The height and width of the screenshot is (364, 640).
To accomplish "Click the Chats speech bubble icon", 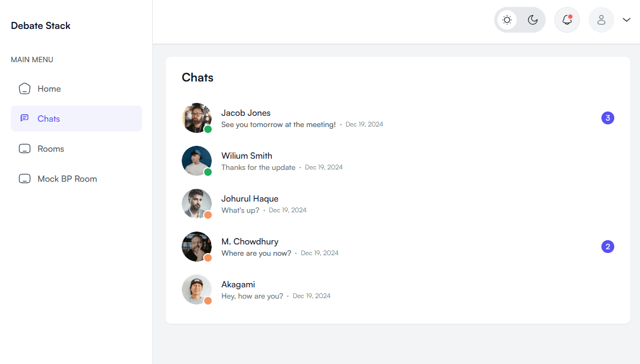I will tap(25, 118).
